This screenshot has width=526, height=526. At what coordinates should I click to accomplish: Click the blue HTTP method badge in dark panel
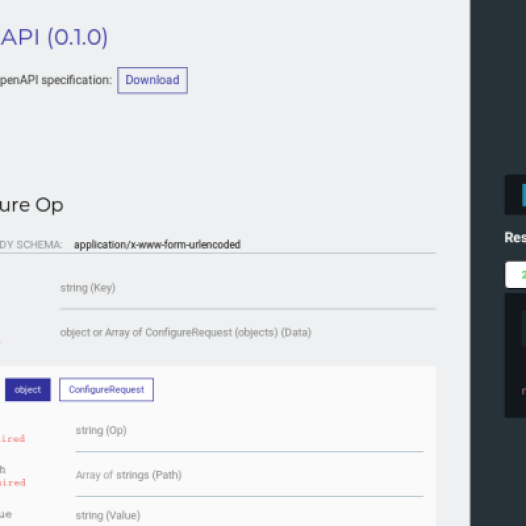point(524,195)
